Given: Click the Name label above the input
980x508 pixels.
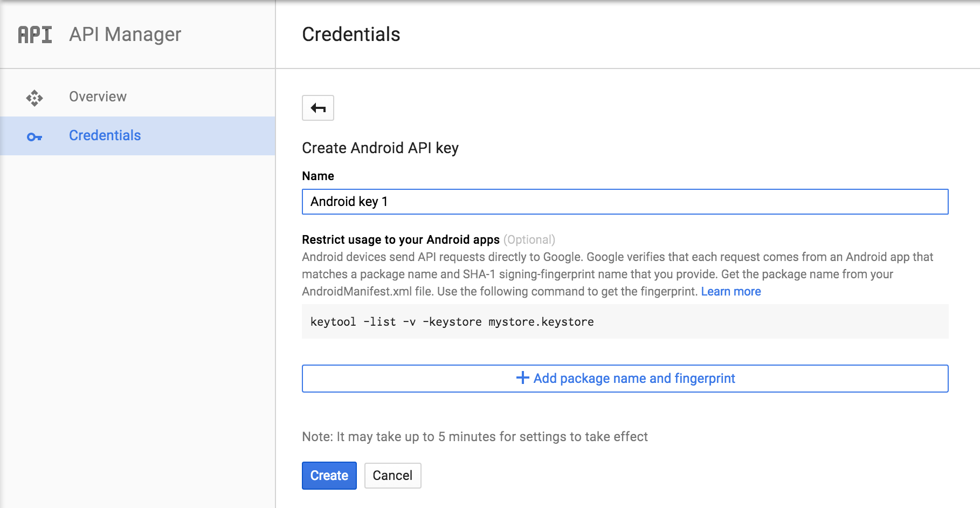Looking at the screenshot, I should click(318, 176).
